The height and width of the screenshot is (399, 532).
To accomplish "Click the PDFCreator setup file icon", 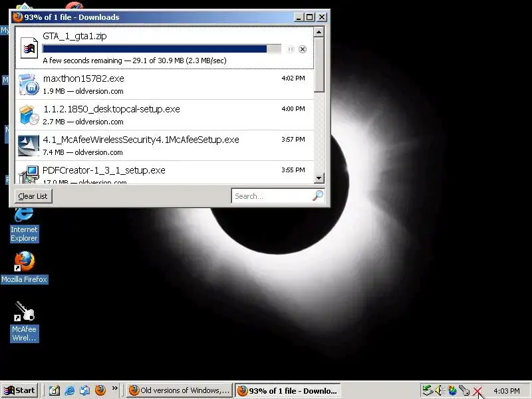I will (29, 175).
